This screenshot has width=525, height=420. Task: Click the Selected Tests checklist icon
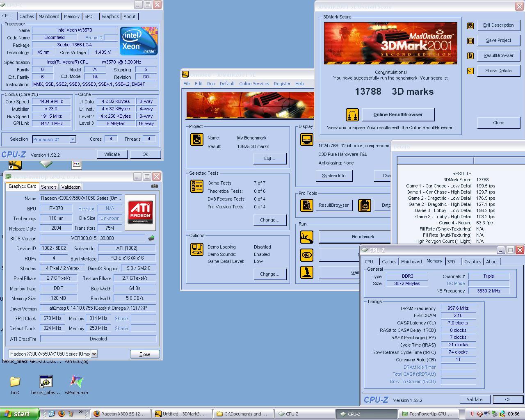[197, 186]
